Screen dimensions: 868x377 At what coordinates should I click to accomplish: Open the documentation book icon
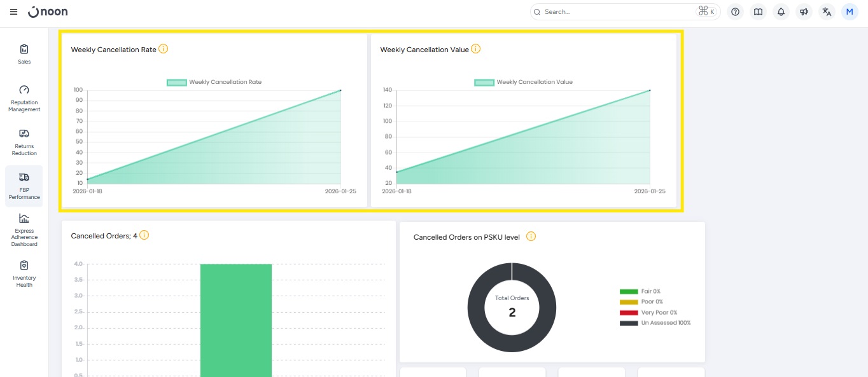[x=757, y=12]
